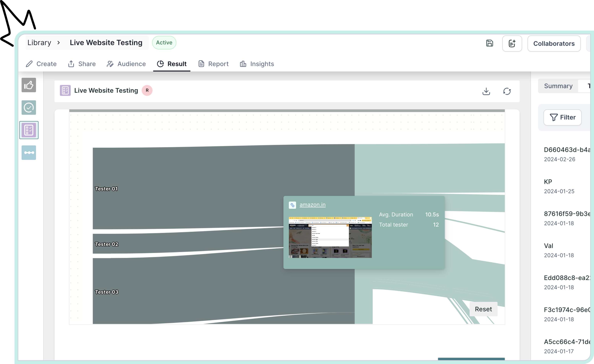Image resolution: width=594 pixels, height=364 pixels.
Task: Click the Total tester value 12
Action: (436, 225)
